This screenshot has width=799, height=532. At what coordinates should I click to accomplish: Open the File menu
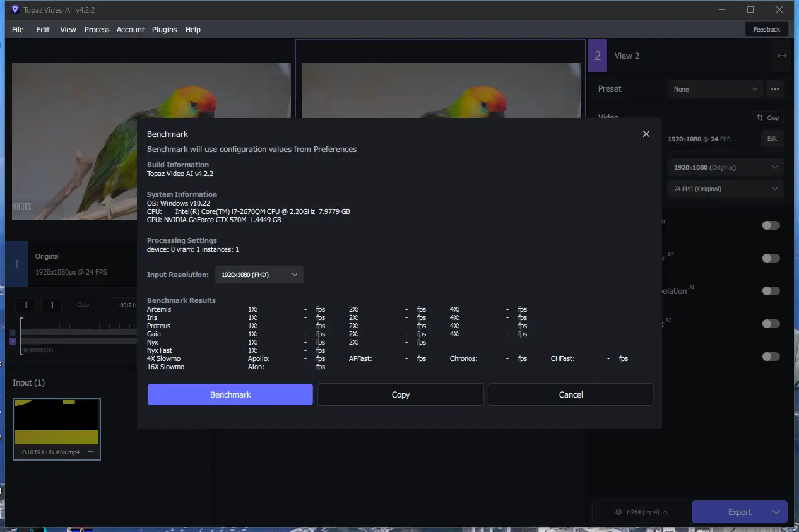(x=18, y=30)
